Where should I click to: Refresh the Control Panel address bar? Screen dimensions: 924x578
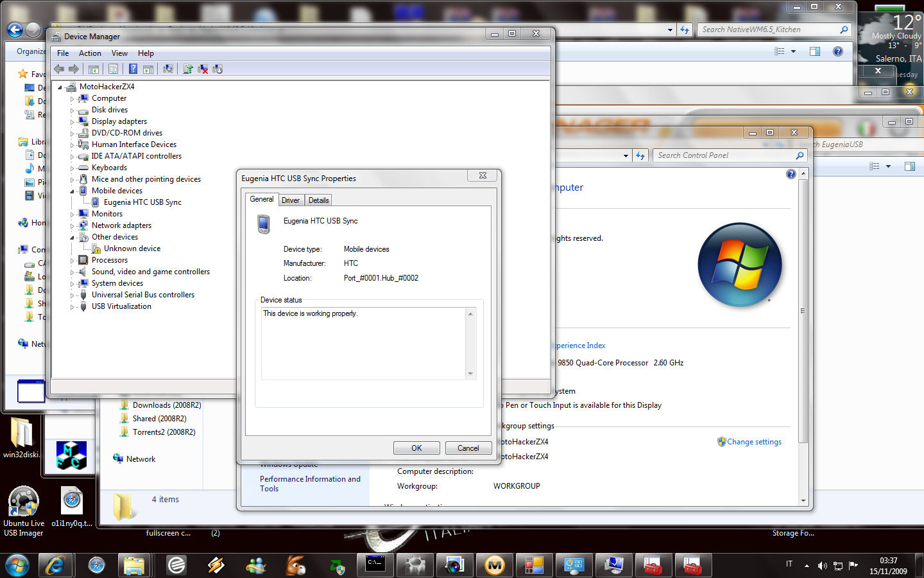coord(640,155)
